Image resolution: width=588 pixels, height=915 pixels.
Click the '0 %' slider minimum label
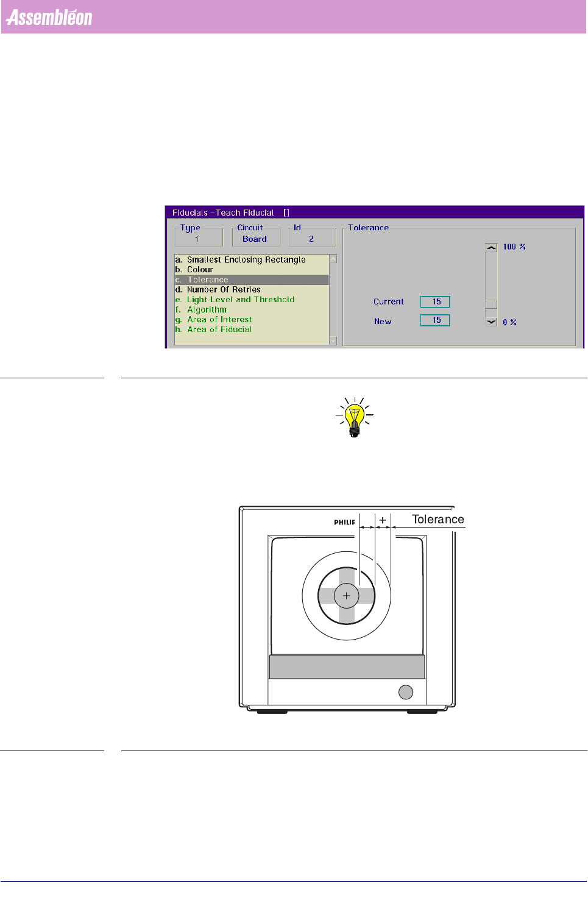[509, 322]
